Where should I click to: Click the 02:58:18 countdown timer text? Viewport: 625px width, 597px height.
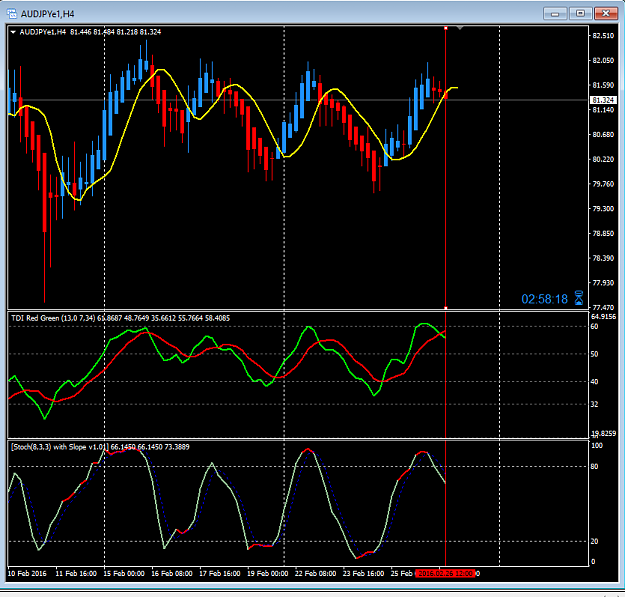point(544,299)
